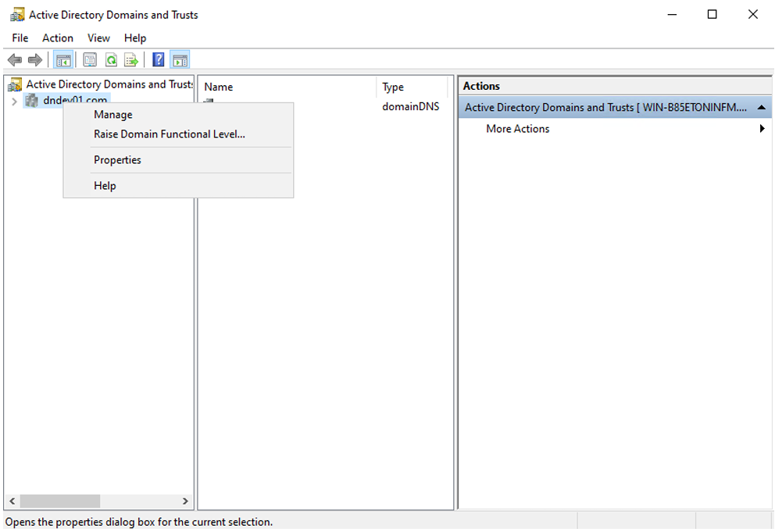Viewport: 775px width, 532px height.
Task: Open the View menu
Action: click(98, 38)
